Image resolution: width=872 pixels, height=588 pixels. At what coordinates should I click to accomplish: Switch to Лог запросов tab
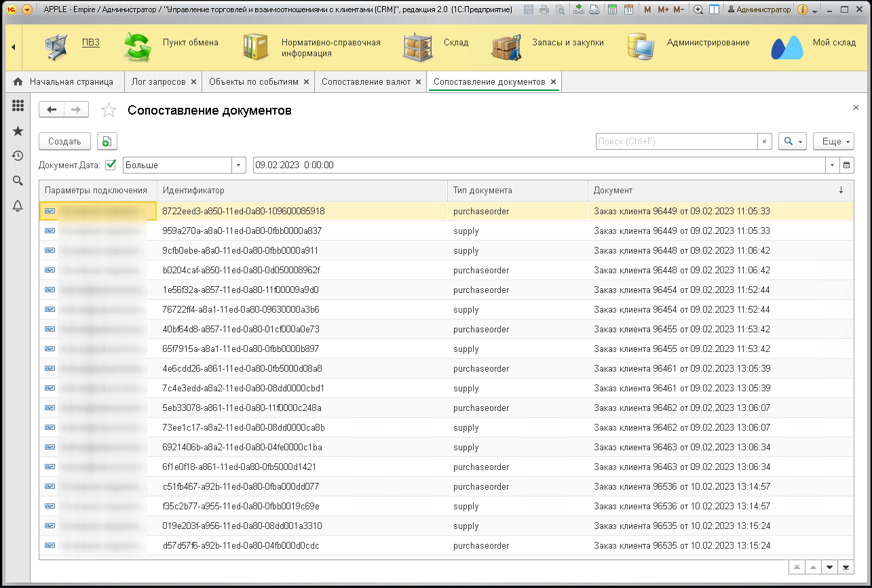point(158,81)
